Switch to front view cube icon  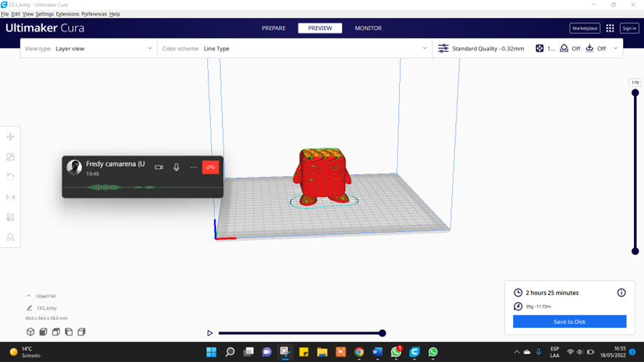43,331
